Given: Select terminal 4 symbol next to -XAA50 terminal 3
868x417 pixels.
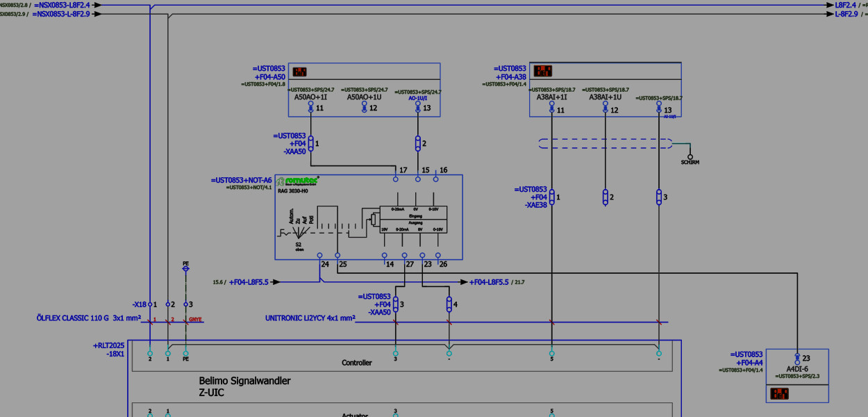Looking at the screenshot, I should click(449, 304).
